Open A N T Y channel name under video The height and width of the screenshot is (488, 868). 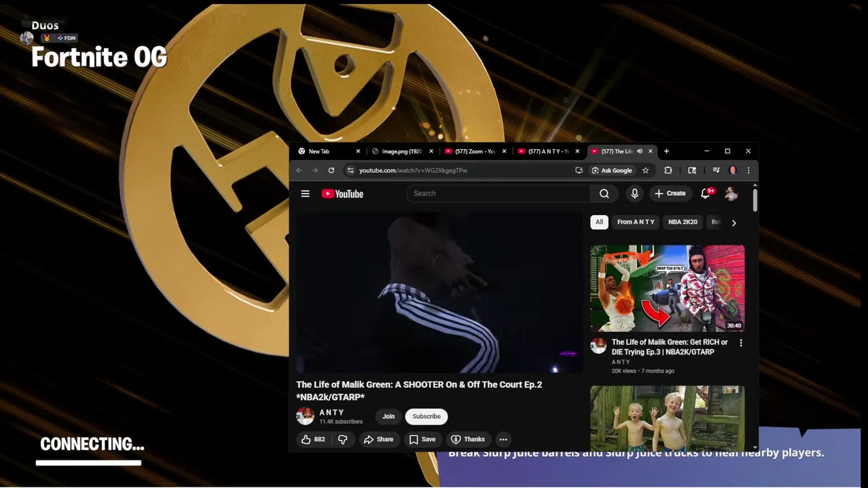(x=332, y=412)
